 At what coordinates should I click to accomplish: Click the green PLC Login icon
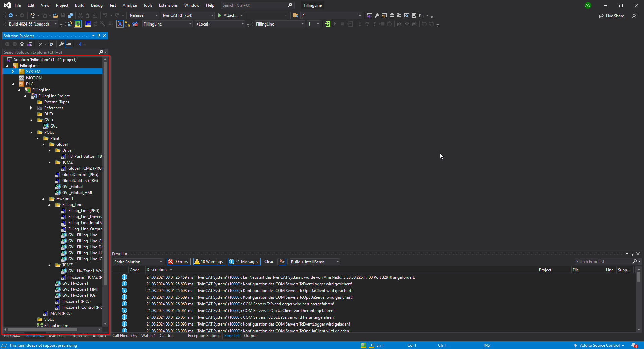pos(328,24)
